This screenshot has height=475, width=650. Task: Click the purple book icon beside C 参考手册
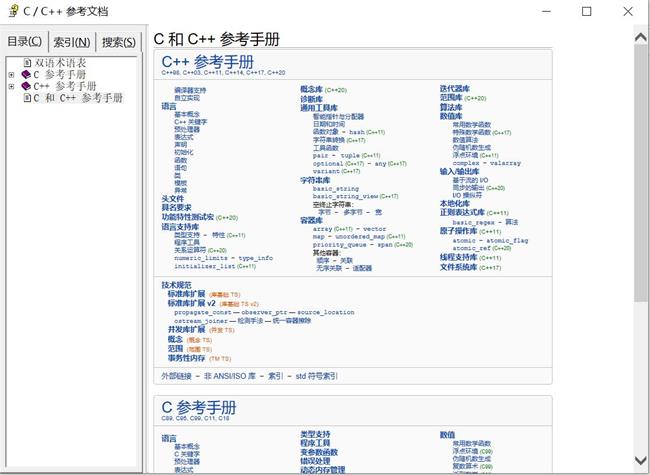pyautogui.click(x=26, y=75)
